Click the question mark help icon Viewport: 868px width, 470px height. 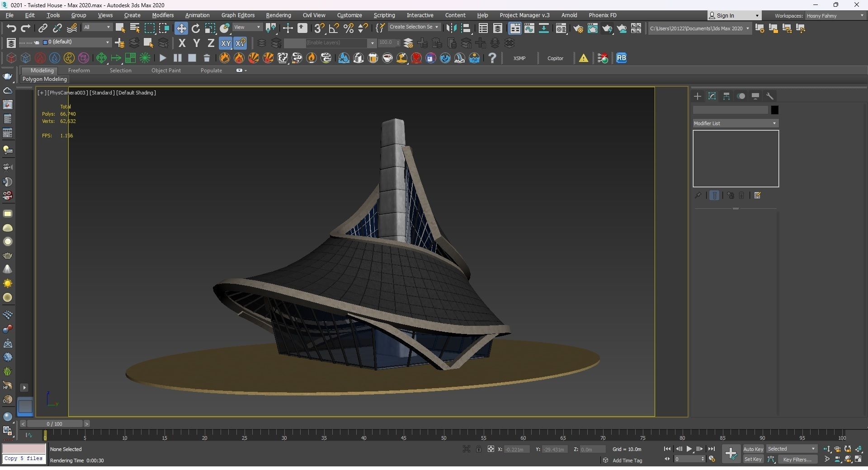(492, 58)
